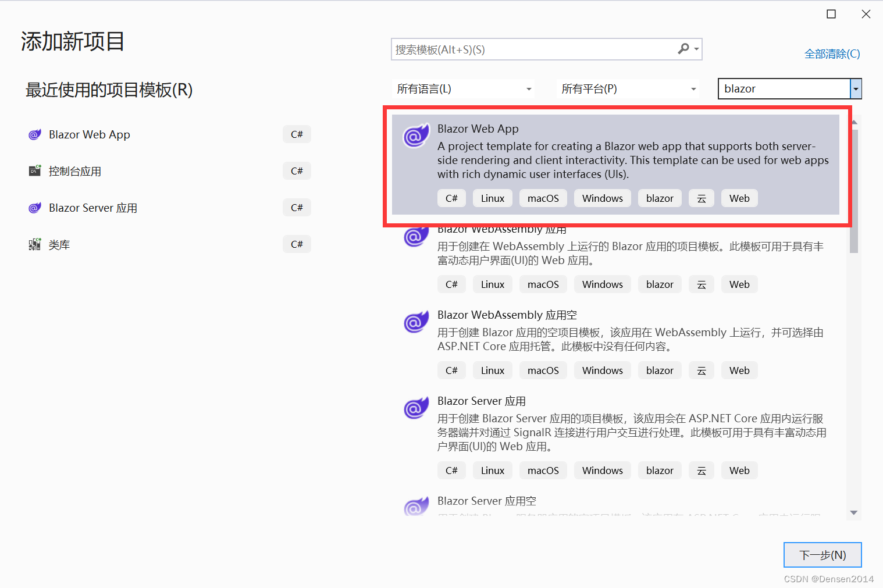883x588 pixels.
Task: Click the 云 tag under Blazor Web App
Action: pos(702,198)
